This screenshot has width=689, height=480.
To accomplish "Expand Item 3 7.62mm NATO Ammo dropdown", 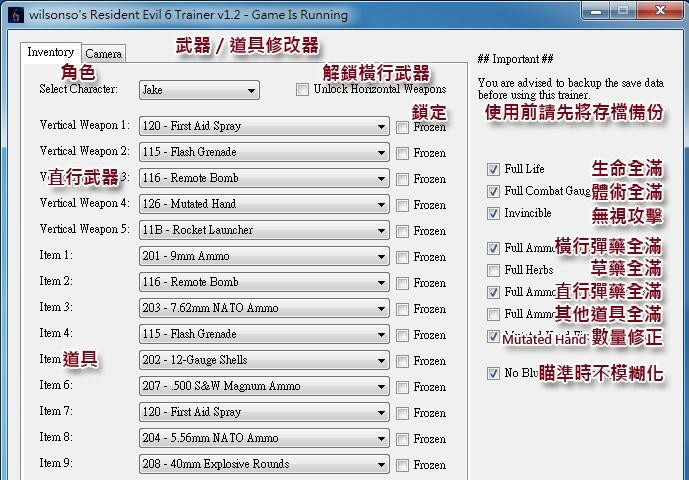I will pyautogui.click(x=264, y=308).
